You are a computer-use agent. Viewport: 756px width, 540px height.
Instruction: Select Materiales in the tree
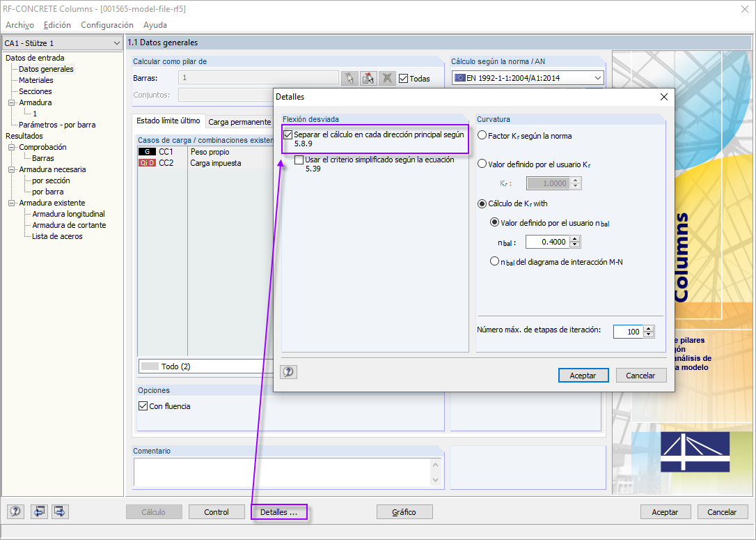(x=36, y=80)
